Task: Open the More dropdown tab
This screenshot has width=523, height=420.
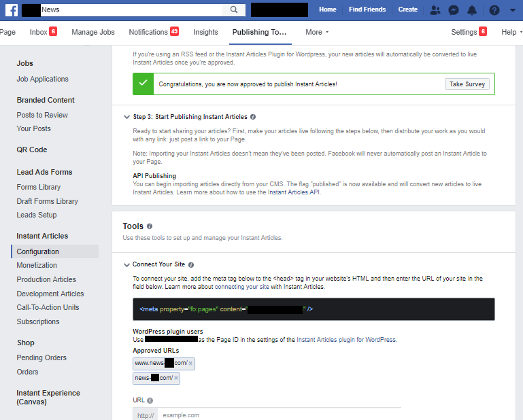Action: [x=317, y=32]
